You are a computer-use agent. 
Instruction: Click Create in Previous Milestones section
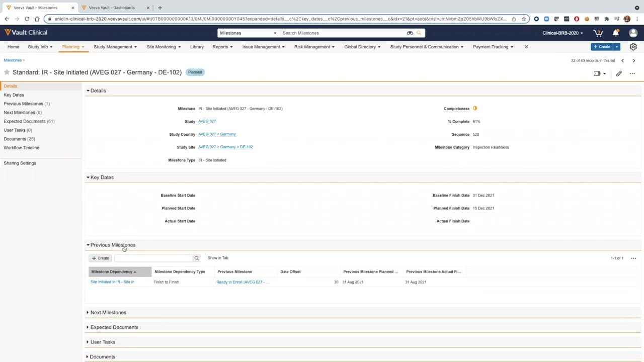100,258
